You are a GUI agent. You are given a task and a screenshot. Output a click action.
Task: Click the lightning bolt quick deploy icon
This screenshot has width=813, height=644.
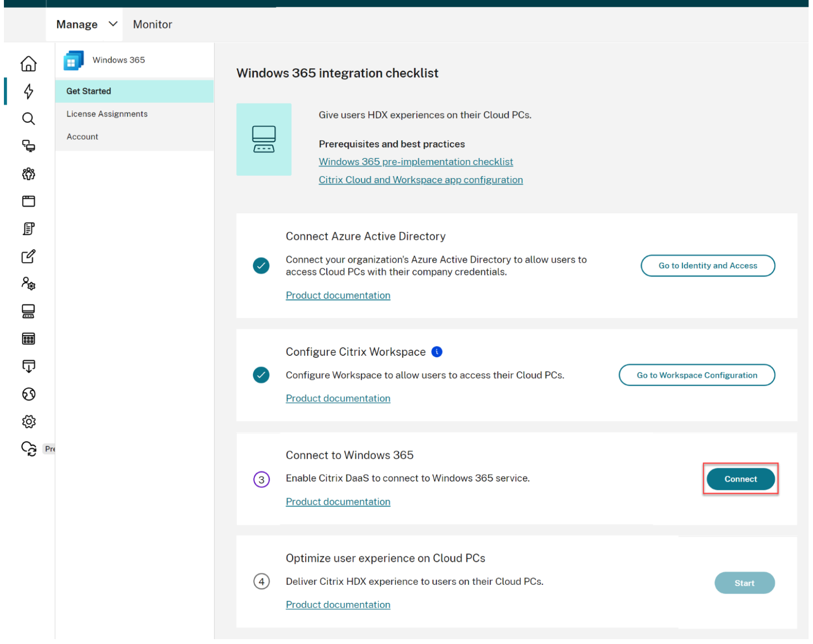[28, 92]
